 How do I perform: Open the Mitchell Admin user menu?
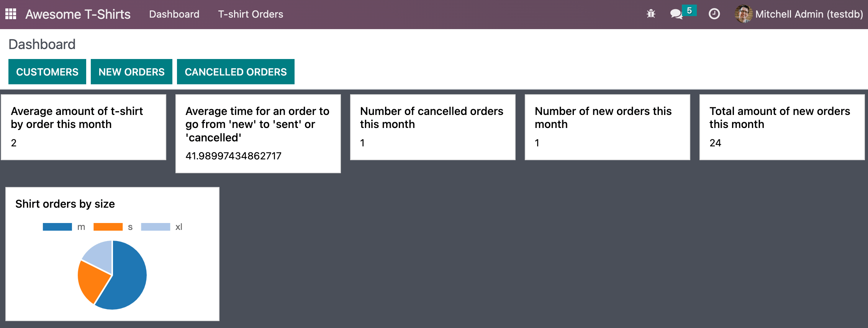(809, 14)
